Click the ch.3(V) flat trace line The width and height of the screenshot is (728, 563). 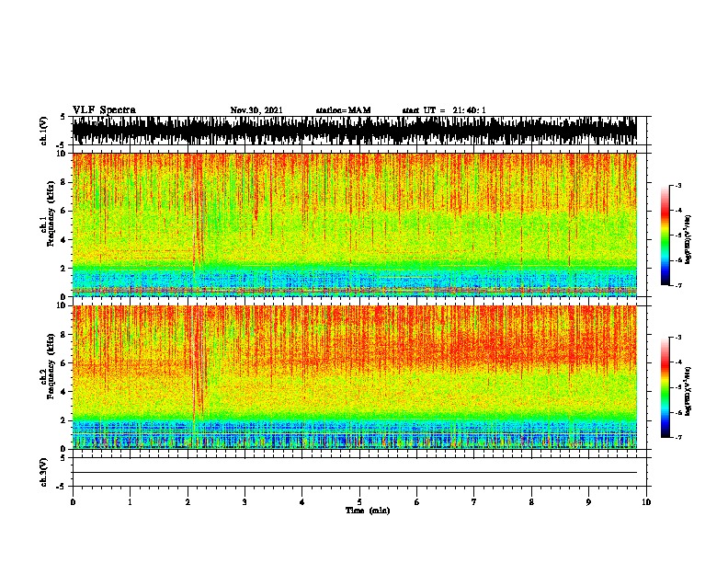[x=354, y=473]
